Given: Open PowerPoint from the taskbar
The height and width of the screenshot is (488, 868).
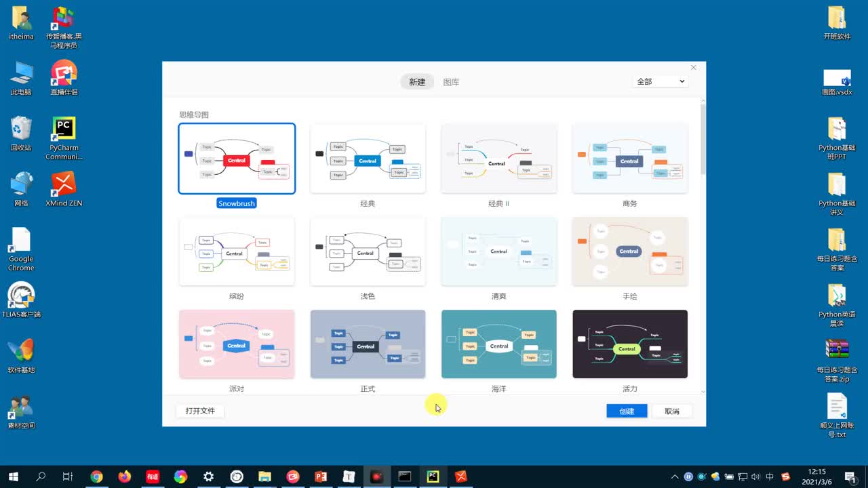Looking at the screenshot, I should tap(321, 476).
